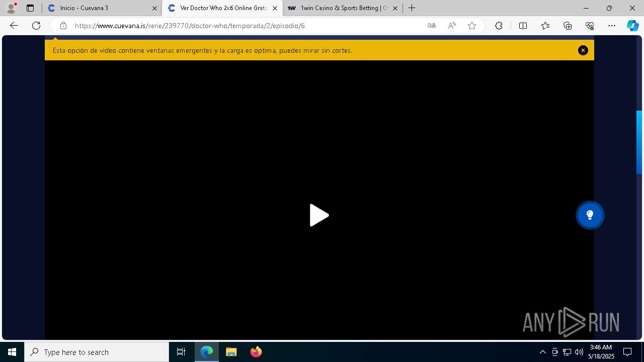This screenshot has height=362, width=644.
Task: Click the page vertical scrollbar thumb
Action: (x=639, y=142)
